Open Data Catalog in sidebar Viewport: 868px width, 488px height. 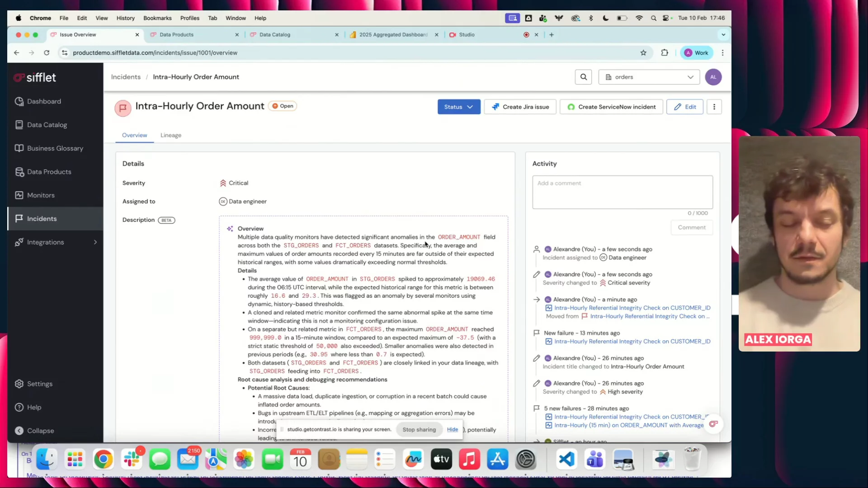pos(47,125)
